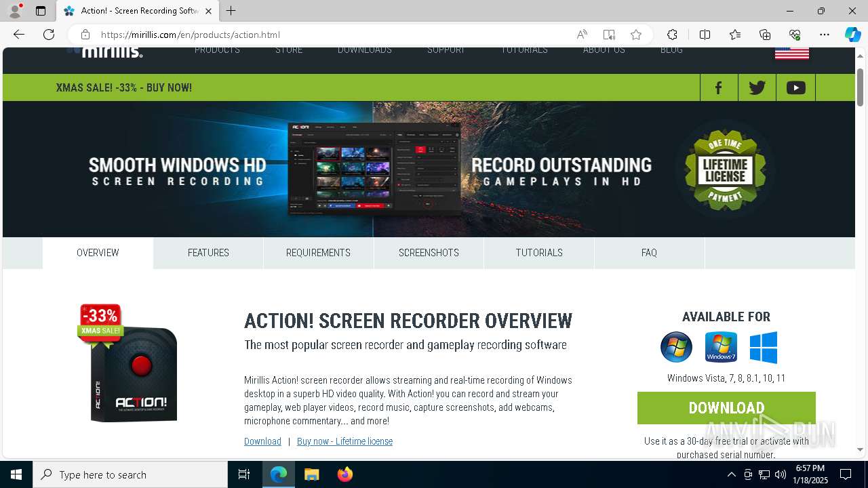Open Copilot sidebar
The width and height of the screenshot is (868, 488).
[x=852, y=35]
